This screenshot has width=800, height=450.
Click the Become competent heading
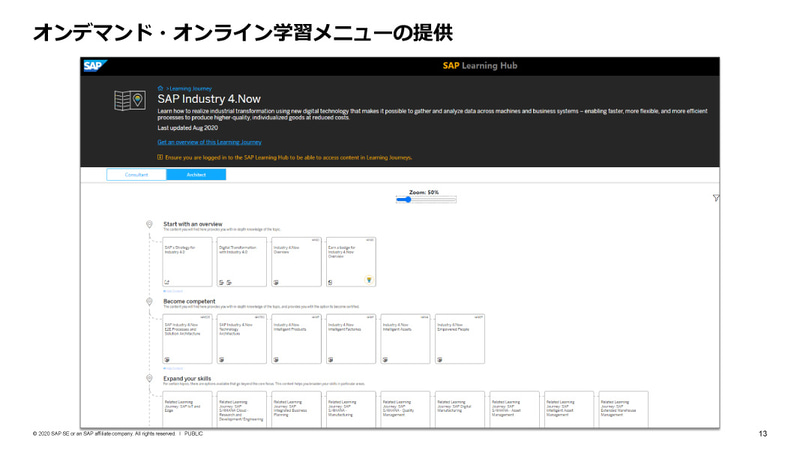tap(189, 301)
